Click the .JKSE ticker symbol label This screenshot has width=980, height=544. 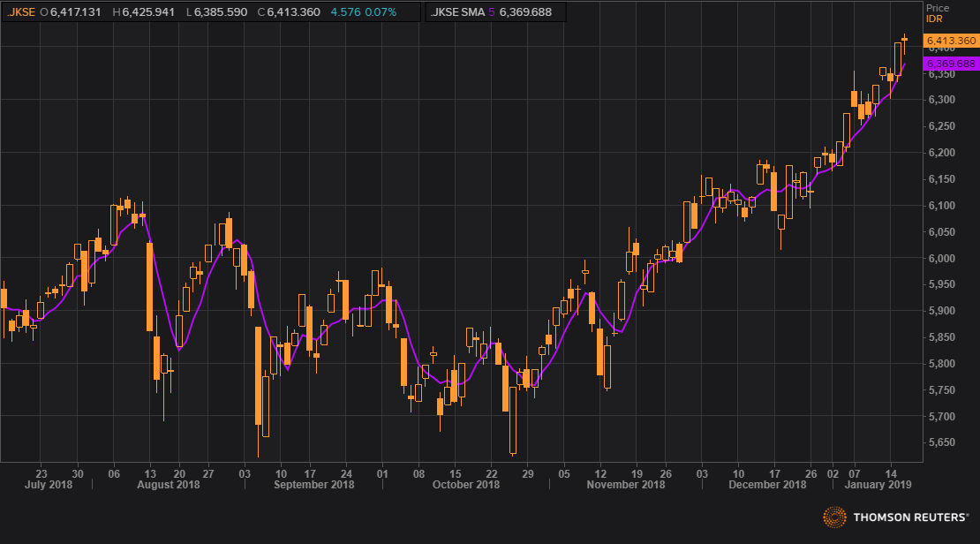22,12
